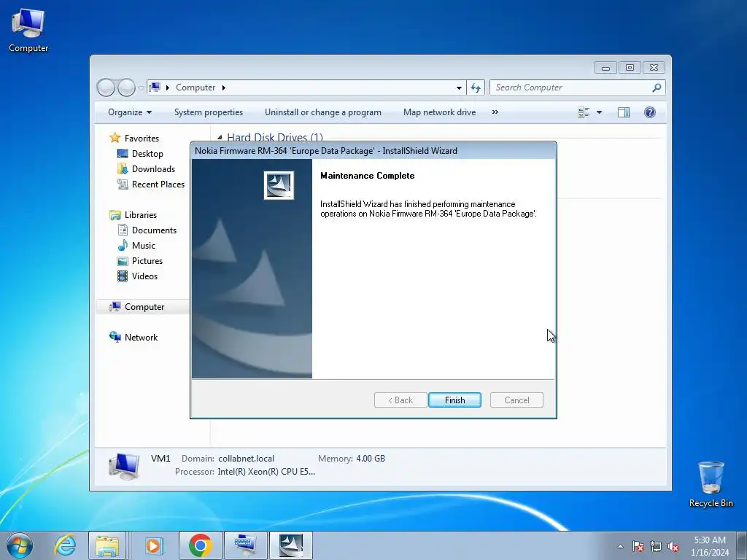This screenshot has width=747, height=560.
Task: Click the search magnifier icon
Action: [657, 87]
